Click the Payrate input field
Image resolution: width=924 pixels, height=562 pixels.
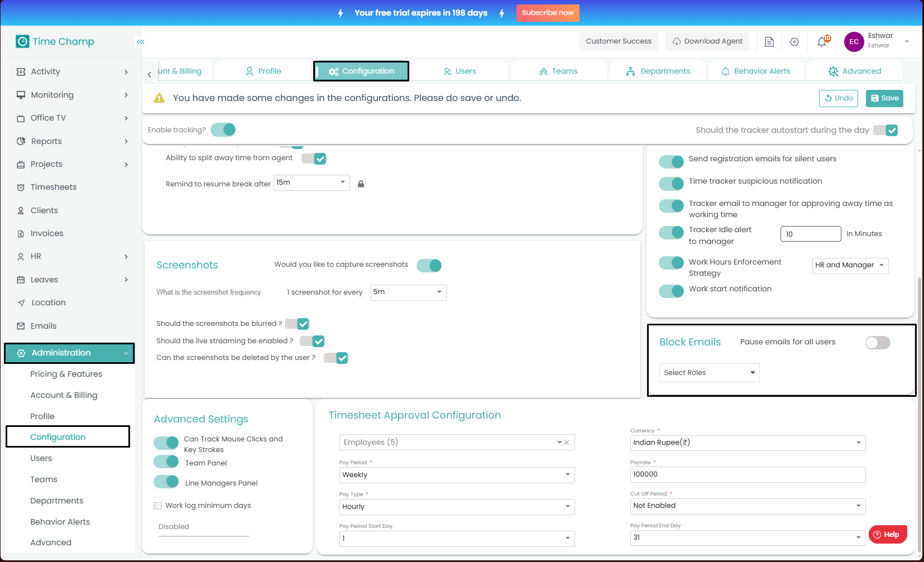pos(747,474)
